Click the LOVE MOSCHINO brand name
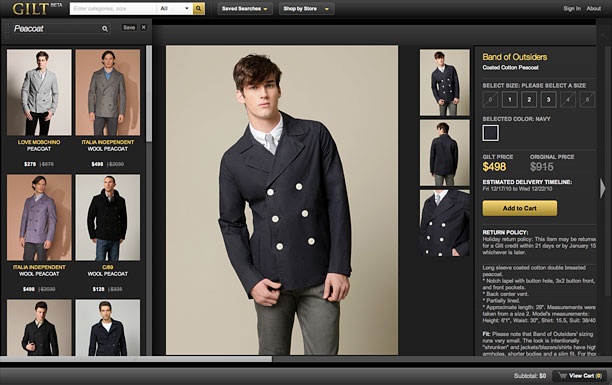This screenshot has width=612, height=385. point(39,142)
